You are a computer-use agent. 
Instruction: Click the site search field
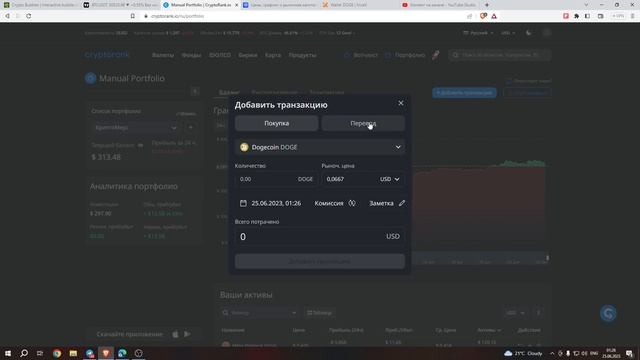[500, 55]
